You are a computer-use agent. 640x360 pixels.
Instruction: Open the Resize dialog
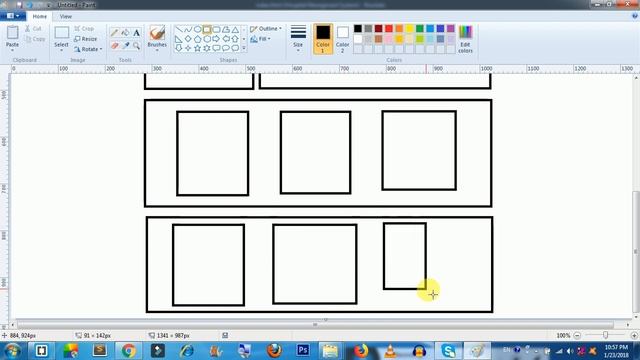(86, 39)
